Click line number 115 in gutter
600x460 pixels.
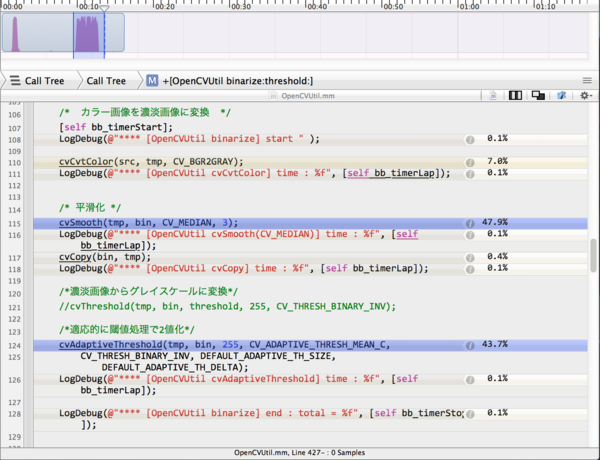(15, 224)
